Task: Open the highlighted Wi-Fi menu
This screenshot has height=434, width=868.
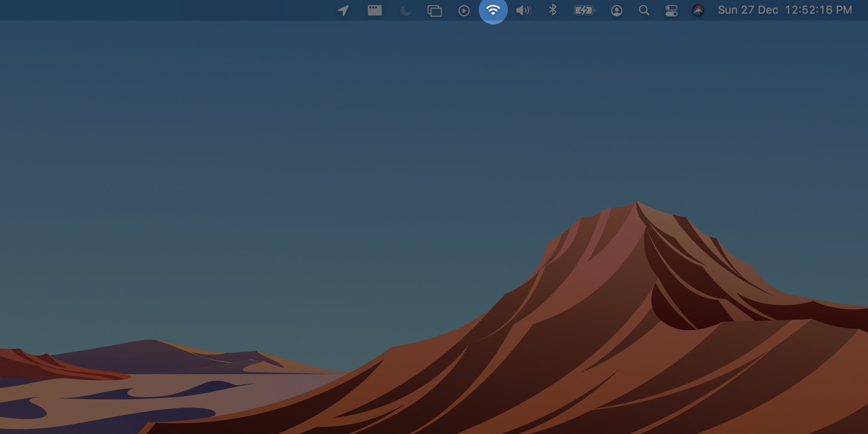Action: point(493,10)
